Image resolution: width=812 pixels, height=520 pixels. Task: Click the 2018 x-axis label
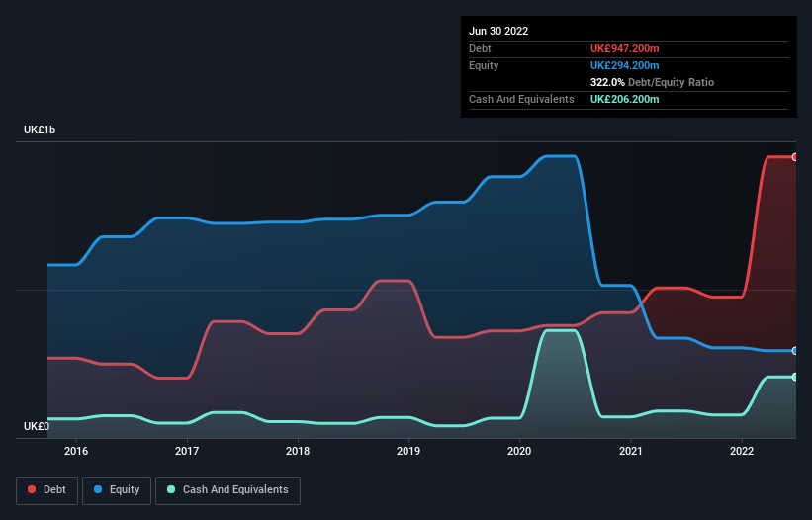(x=298, y=451)
